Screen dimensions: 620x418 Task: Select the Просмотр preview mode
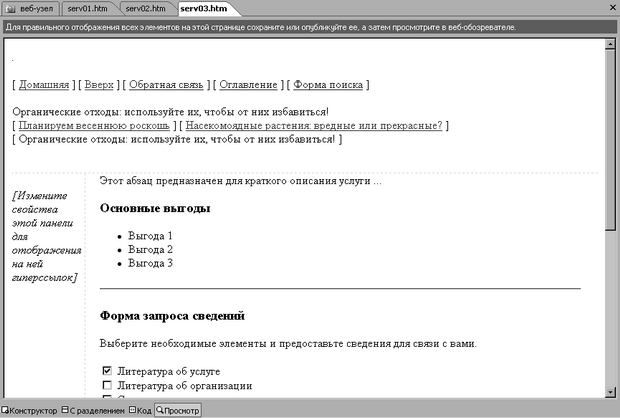click(x=178, y=410)
